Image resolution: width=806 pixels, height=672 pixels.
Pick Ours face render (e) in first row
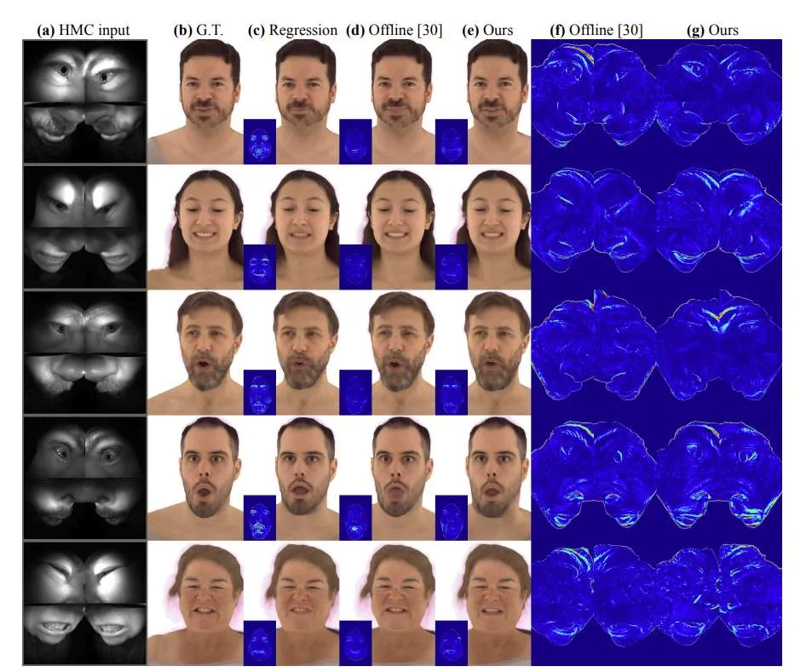498,101
